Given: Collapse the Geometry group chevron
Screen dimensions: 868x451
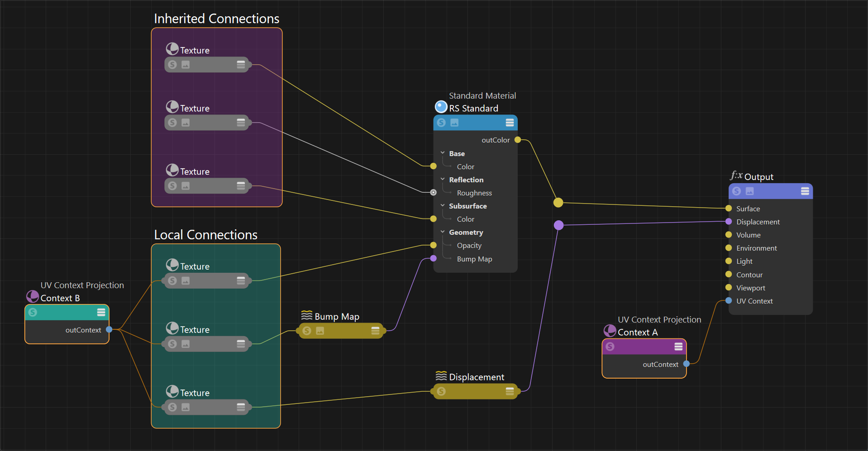Looking at the screenshot, I should [x=443, y=232].
